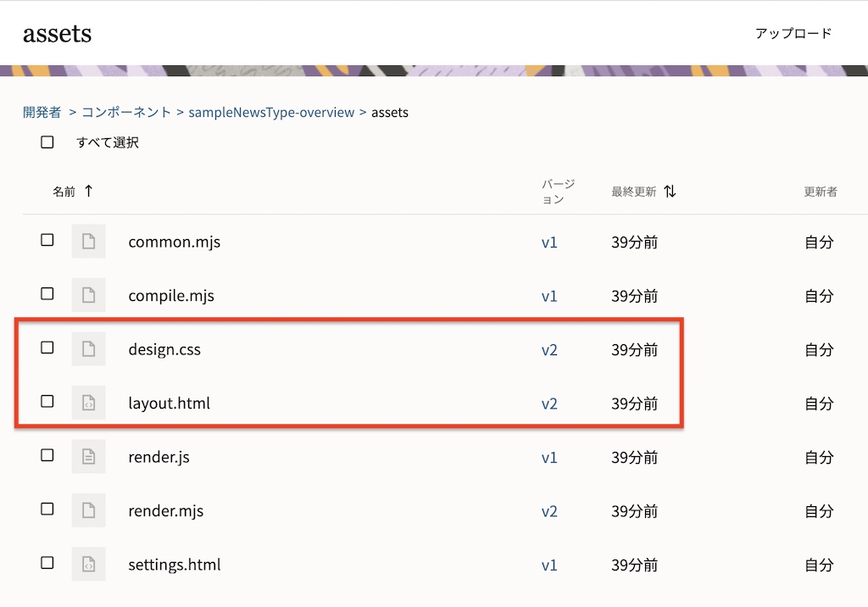Click the アップロード button
This screenshot has height=607, width=868.
click(793, 34)
